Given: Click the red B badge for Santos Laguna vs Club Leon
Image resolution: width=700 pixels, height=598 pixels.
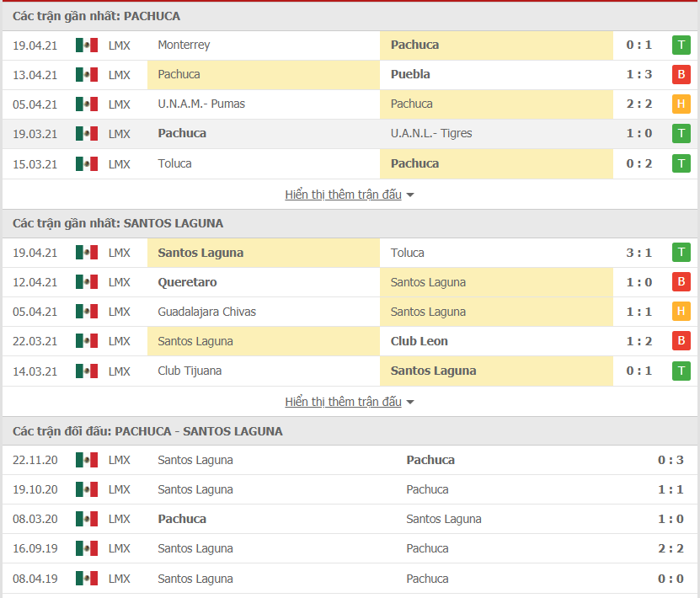Looking at the screenshot, I should point(681,340).
